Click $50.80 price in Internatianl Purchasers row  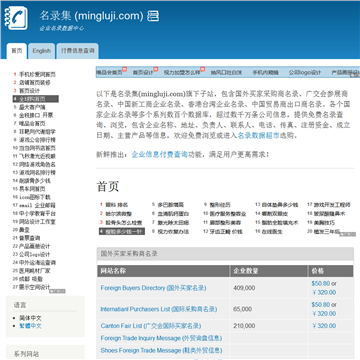coord(321,305)
